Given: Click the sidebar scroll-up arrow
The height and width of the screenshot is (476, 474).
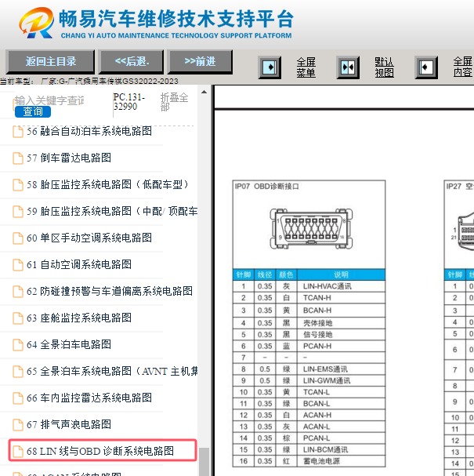Looking at the screenshot, I should click(204, 92).
